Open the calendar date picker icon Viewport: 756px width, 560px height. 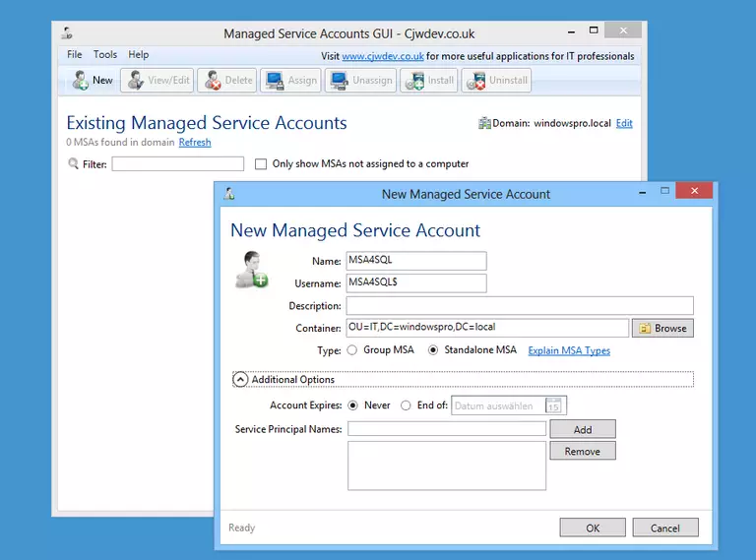(554, 405)
